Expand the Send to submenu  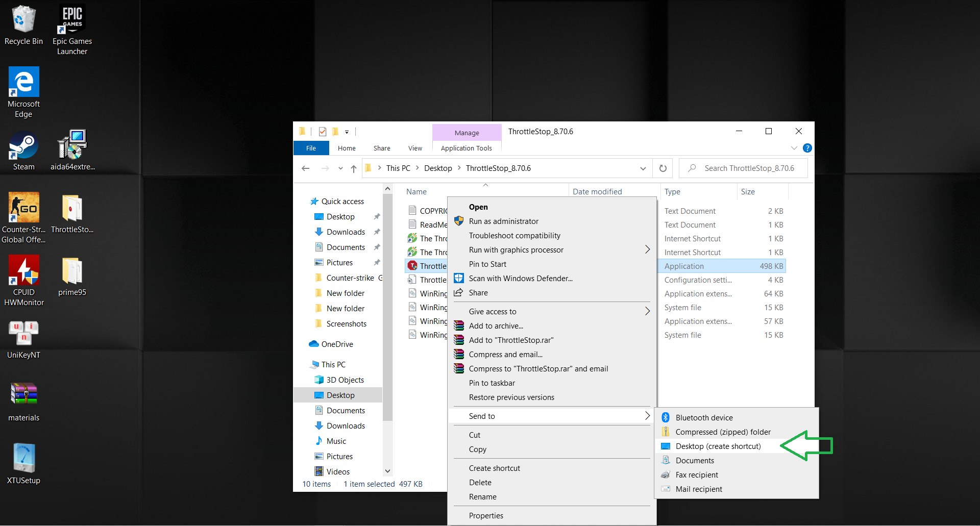pos(552,416)
